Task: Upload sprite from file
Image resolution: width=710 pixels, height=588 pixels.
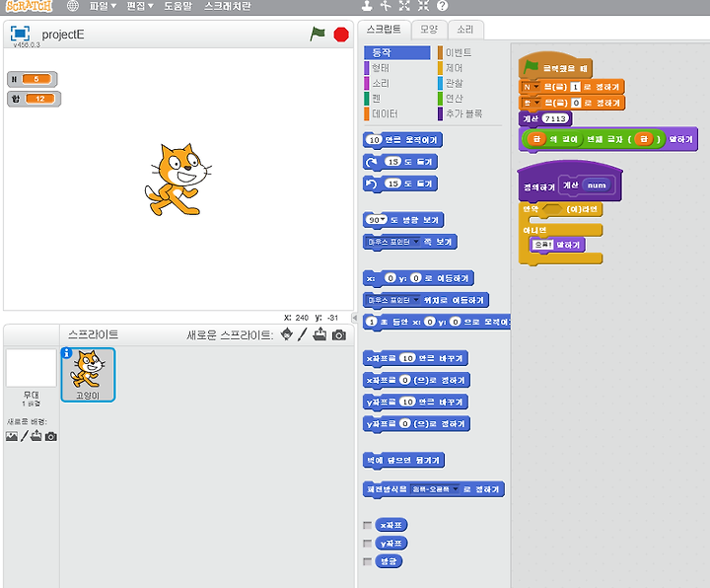Action: coord(319,334)
